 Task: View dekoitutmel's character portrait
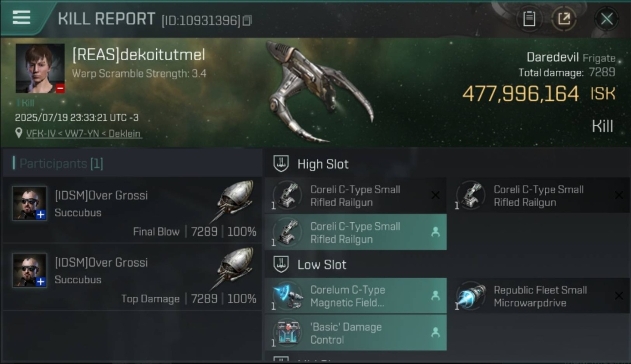(40, 68)
